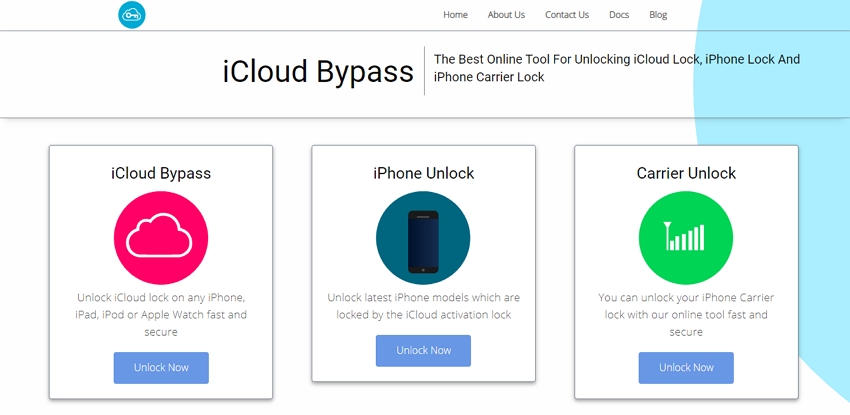Open the Home menu item
This screenshot has width=850, height=415.
455,15
